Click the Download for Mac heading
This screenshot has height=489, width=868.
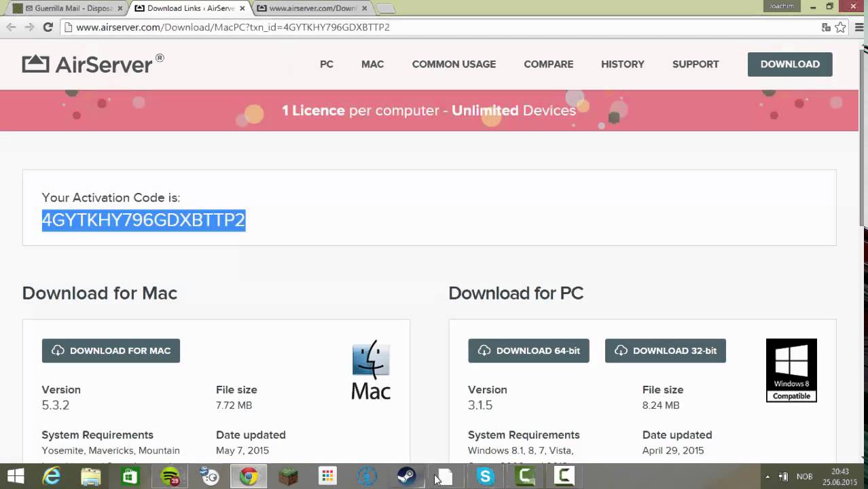100,293
